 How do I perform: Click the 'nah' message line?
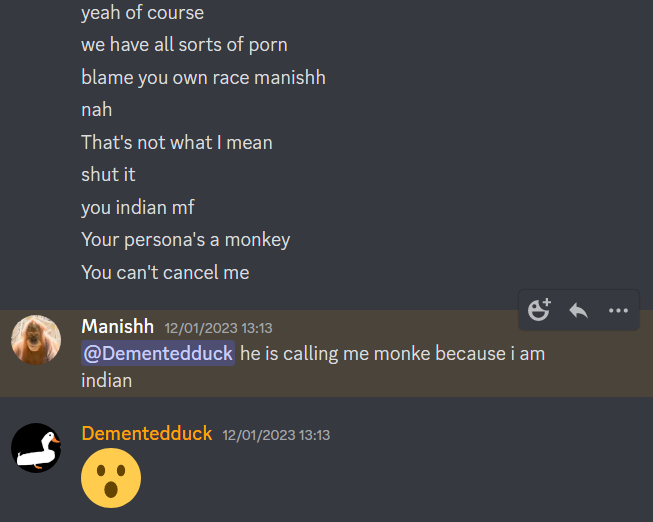point(97,110)
